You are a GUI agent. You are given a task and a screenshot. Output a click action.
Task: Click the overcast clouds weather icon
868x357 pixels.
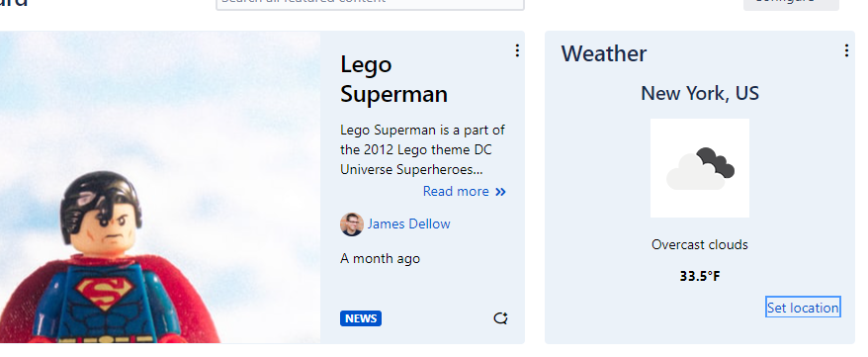tap(700, 168)
